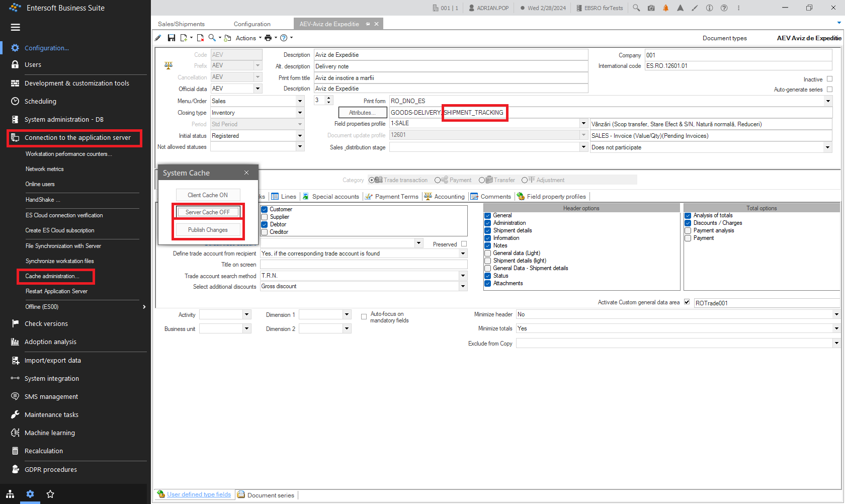Viewport: 845px width, 504px height.
Task: Open Restart Application Server in sidebar
Action: point(56,291)
